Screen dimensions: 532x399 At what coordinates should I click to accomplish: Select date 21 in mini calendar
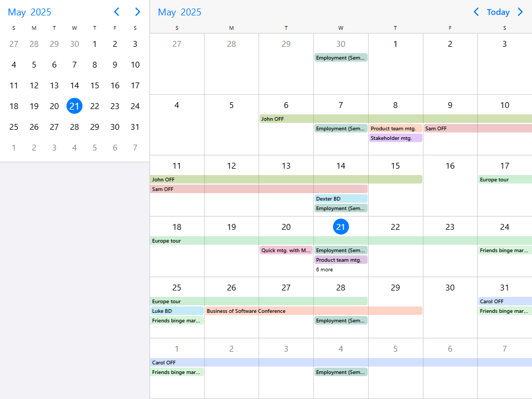74,106
